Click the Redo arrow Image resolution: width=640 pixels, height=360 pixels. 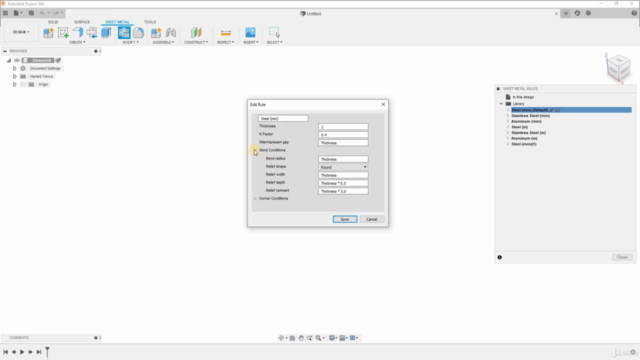[x=56, y=13]
